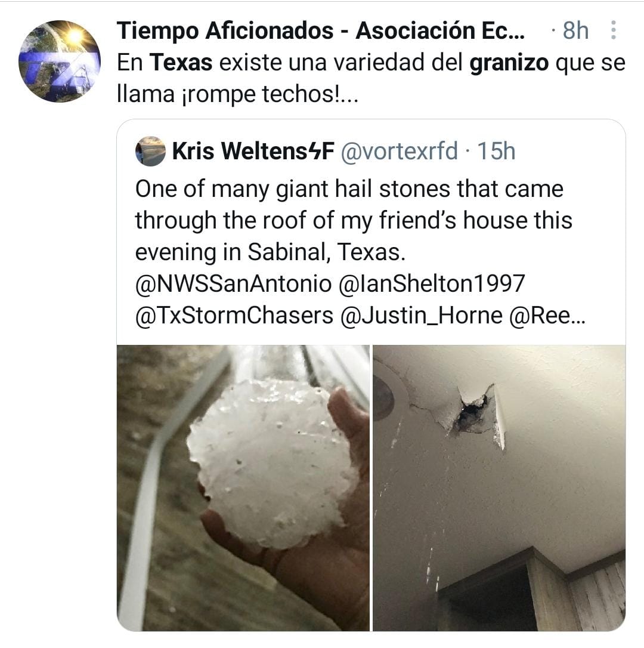
Task: View the giant hailstone photo
Action: (x=243, y=488)
